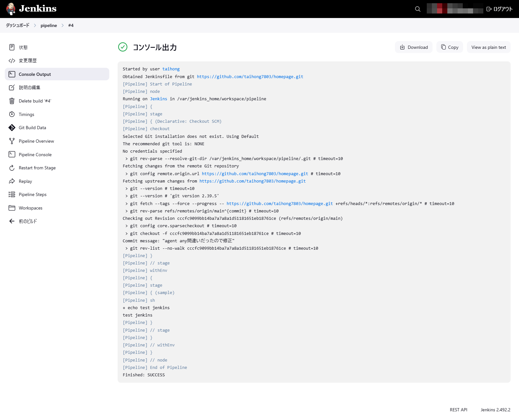The height and width of the screenshot is (420, 519).
Task: Copy the console log
Action: [449, 47]
